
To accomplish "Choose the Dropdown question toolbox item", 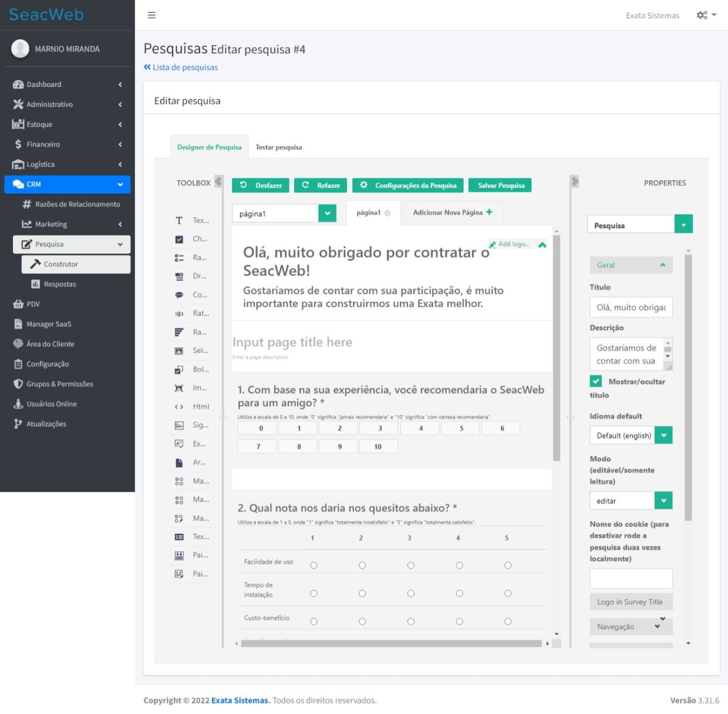I will 192,276.
